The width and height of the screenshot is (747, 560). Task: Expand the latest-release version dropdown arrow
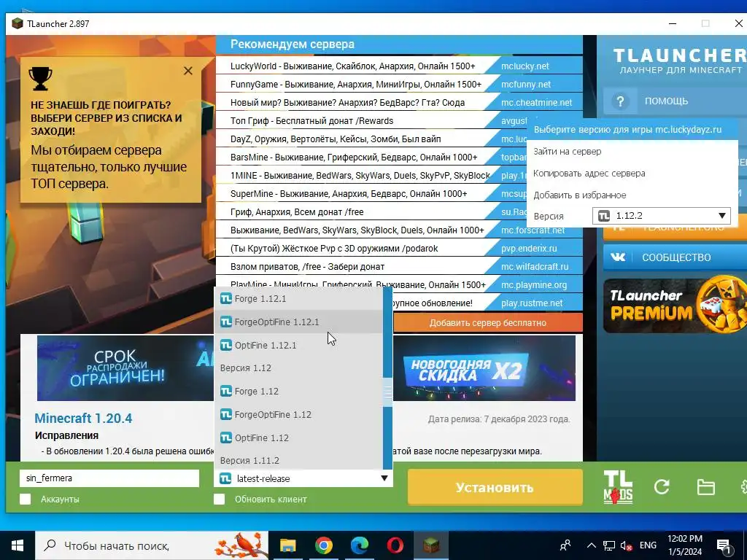tap(384, 478)
